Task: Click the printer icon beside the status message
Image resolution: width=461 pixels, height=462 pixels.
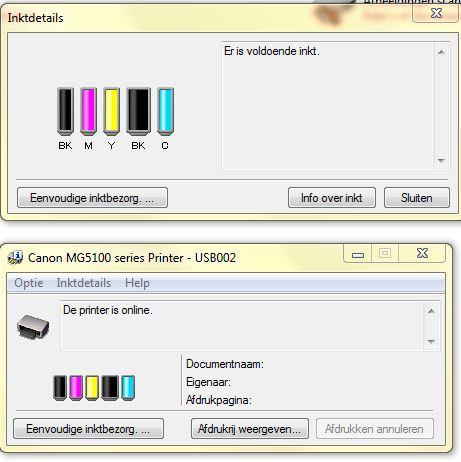Action: coord(33,327)
